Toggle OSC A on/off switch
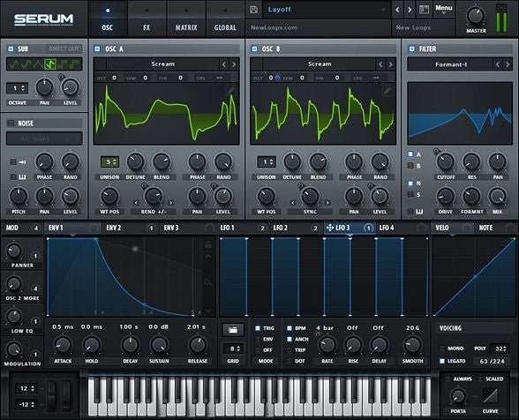Viewport: 519px width, 420px height. click(97, 49)
